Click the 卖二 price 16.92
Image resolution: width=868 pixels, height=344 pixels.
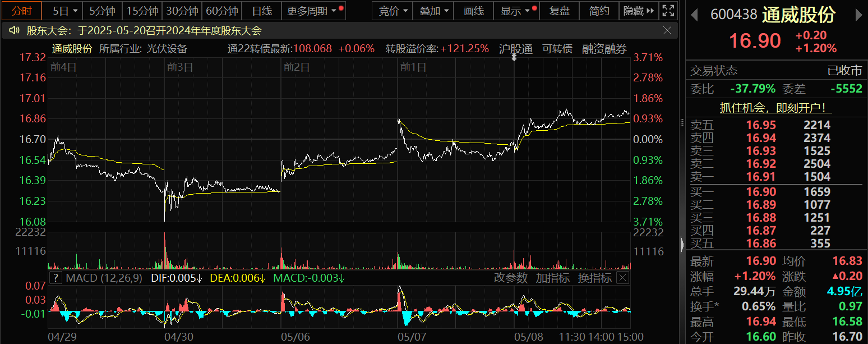(761, 164)
